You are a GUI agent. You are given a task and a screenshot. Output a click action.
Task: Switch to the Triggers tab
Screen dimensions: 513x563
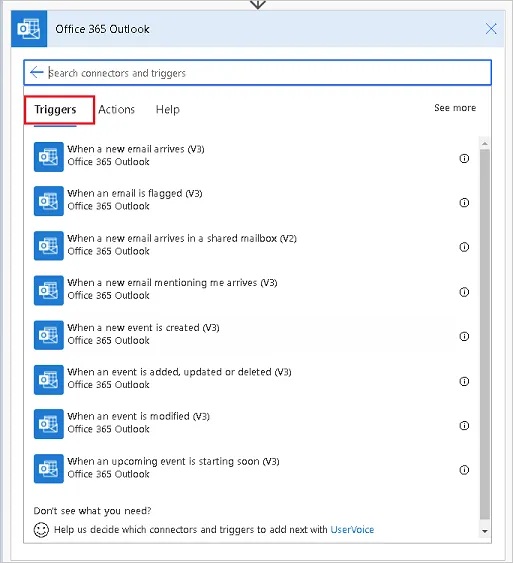pos(55,110)
